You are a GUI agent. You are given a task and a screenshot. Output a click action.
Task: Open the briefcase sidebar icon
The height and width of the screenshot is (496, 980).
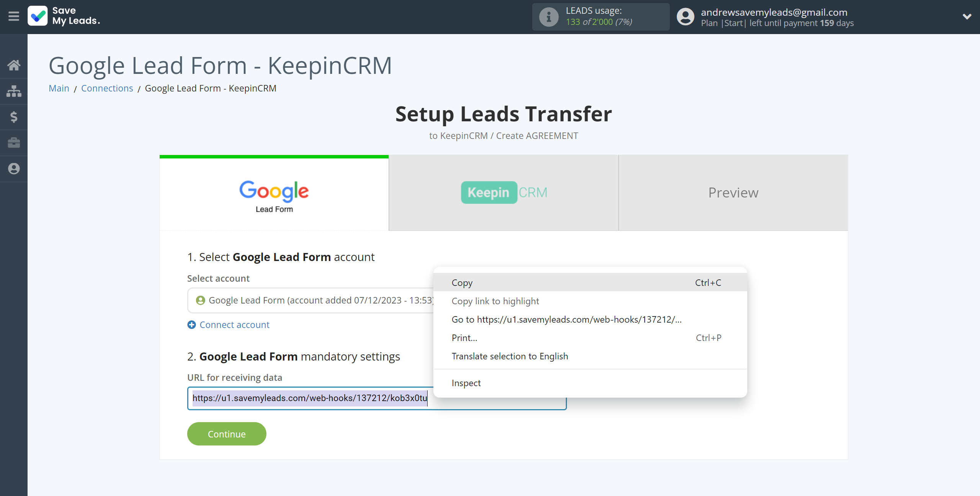click(x=14, y=143)
